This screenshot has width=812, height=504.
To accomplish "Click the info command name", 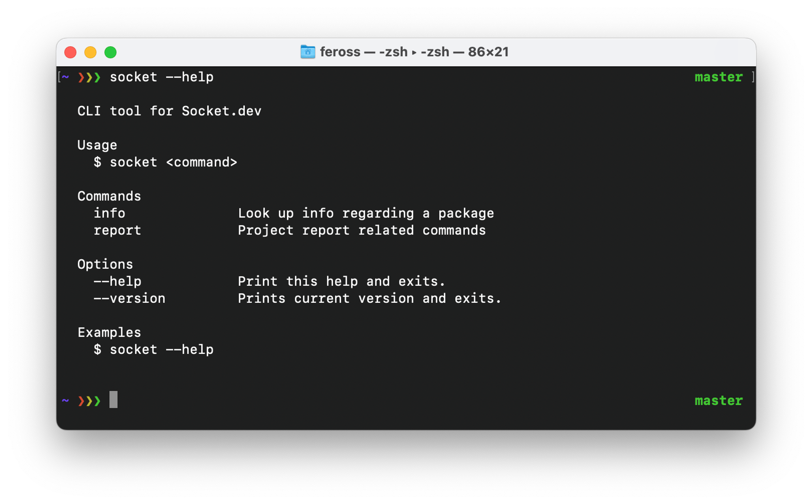I will [x=109, y=213].
